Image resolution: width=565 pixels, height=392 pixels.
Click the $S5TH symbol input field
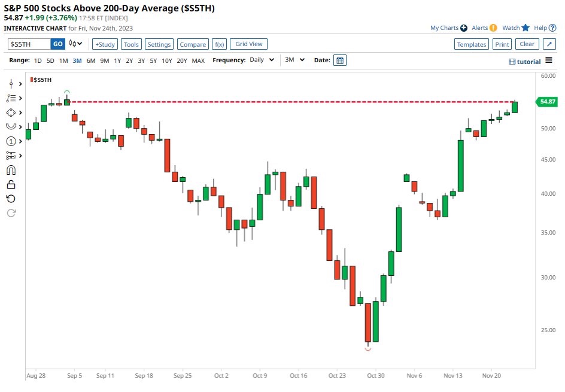[x=28, y=44]
